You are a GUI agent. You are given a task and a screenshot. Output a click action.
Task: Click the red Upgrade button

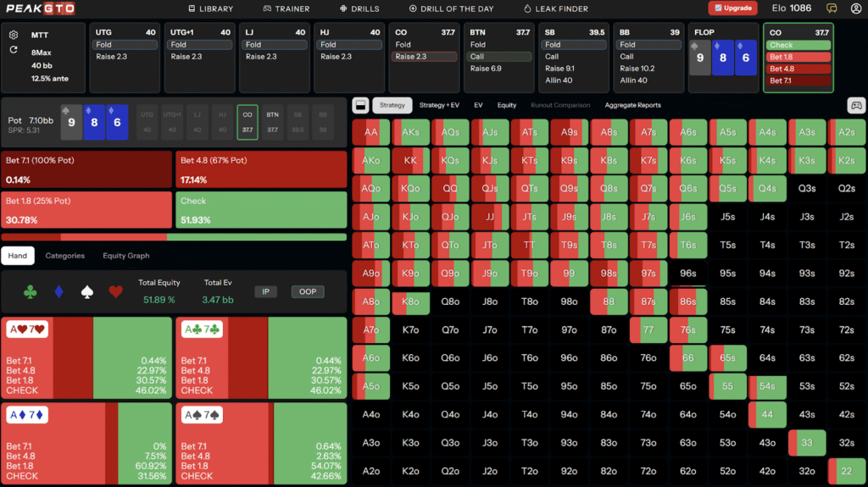click(x=732, y=8)
